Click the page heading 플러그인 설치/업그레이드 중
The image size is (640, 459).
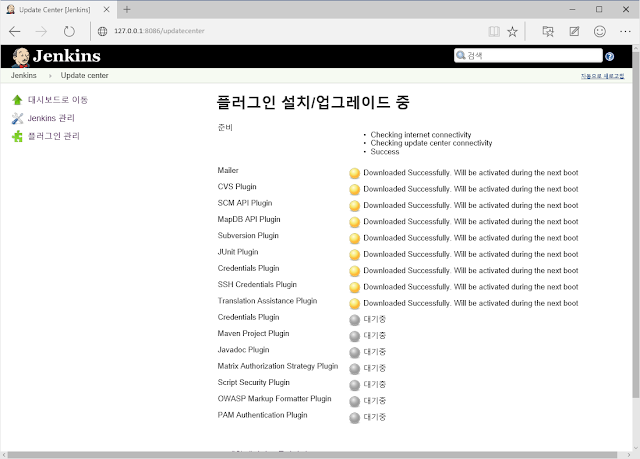[x=313, y=102]
